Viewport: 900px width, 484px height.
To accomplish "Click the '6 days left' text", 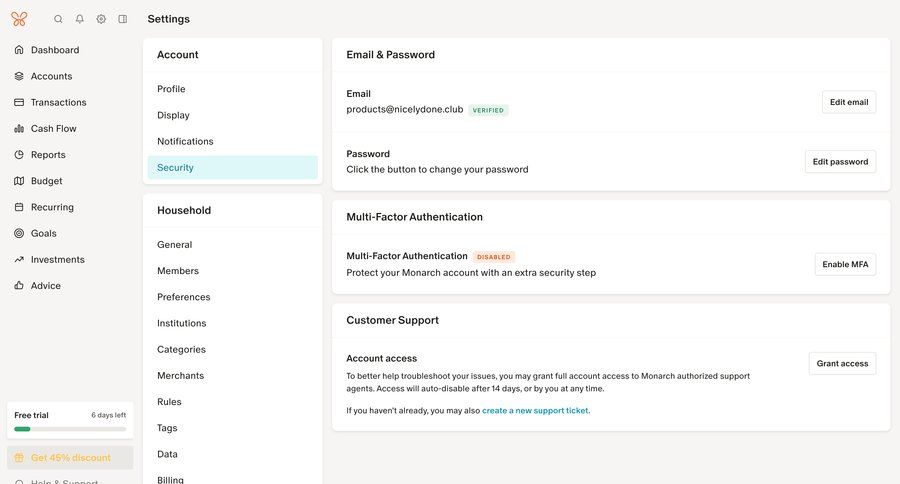I will tap(108, 415).
